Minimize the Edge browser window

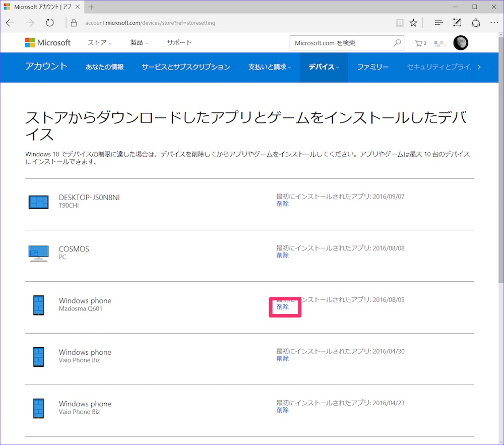coord(455,7)
